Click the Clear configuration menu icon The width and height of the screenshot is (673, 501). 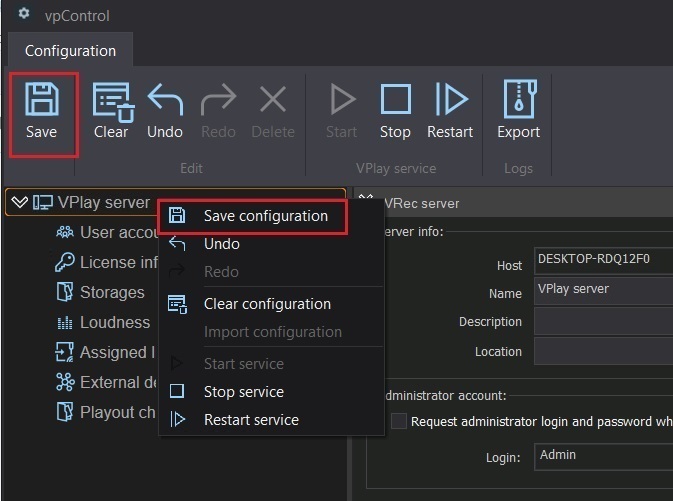click(x=177, y=304)
